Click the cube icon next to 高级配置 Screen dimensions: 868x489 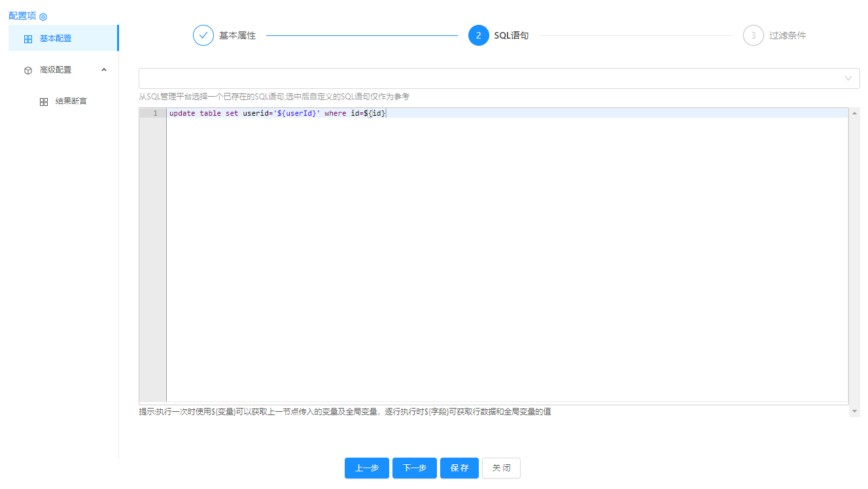[x=28, y=70]
